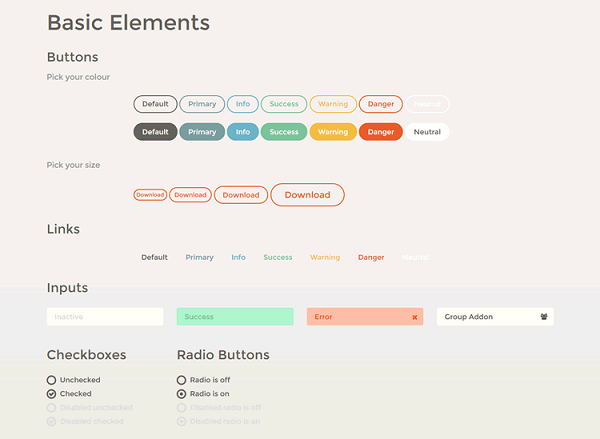Select the 'Radio is off' option
This screenshot has height=439, width=600.
click(181, 380)
